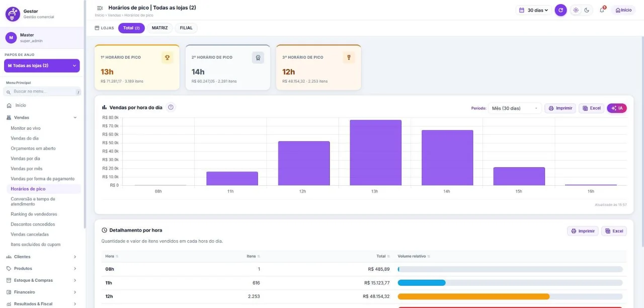This screenshot has height=308, width=644.
Task: Sort the table by Volume relativo column
Action: pyautogui.click(x=414, y=257)
